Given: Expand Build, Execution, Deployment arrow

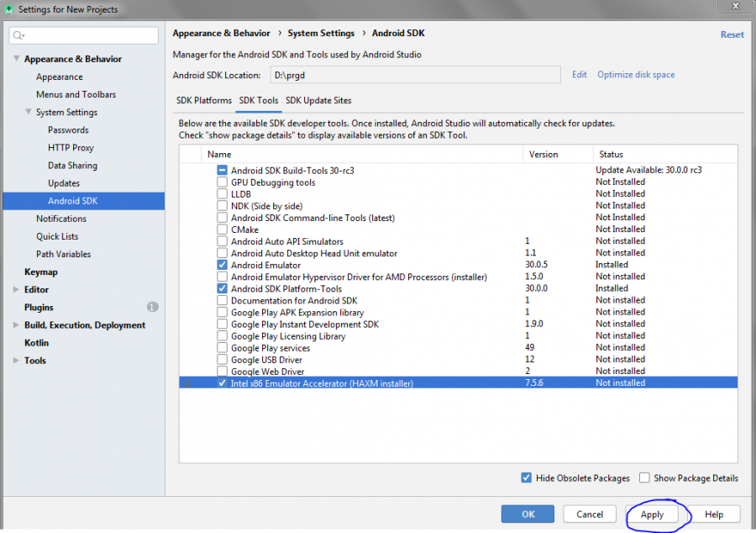Looking at the screenshot, I should [16, 325].
